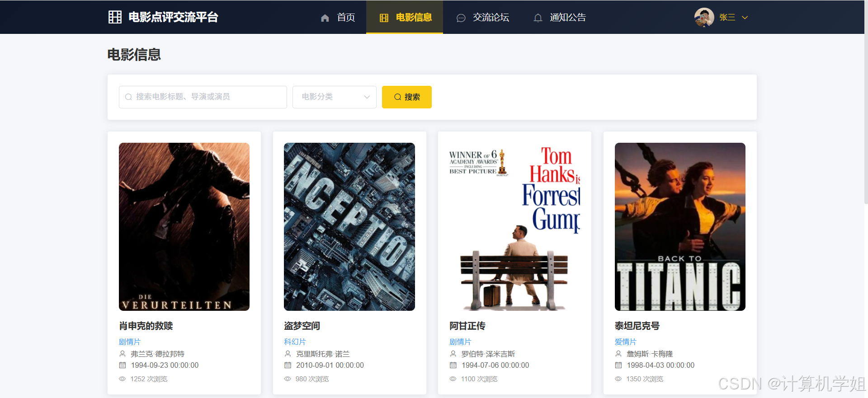Open the 电影分类 category dropdown
Screen dimensions: 868x398
pyautogui.click(x=335, y=97)
